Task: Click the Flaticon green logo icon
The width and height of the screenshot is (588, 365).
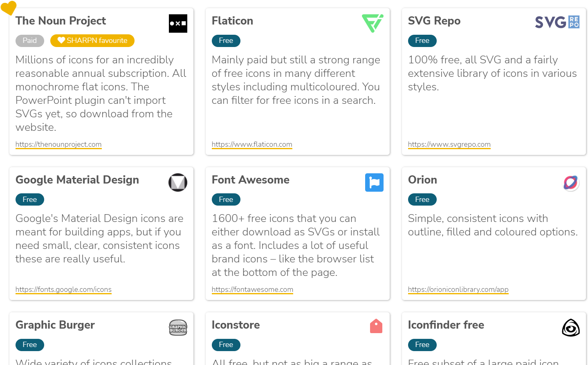Action: pyautogui.click(x=373, y=23)
